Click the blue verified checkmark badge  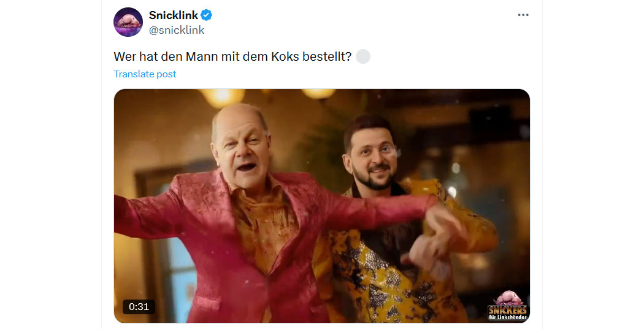coord(206,15)
